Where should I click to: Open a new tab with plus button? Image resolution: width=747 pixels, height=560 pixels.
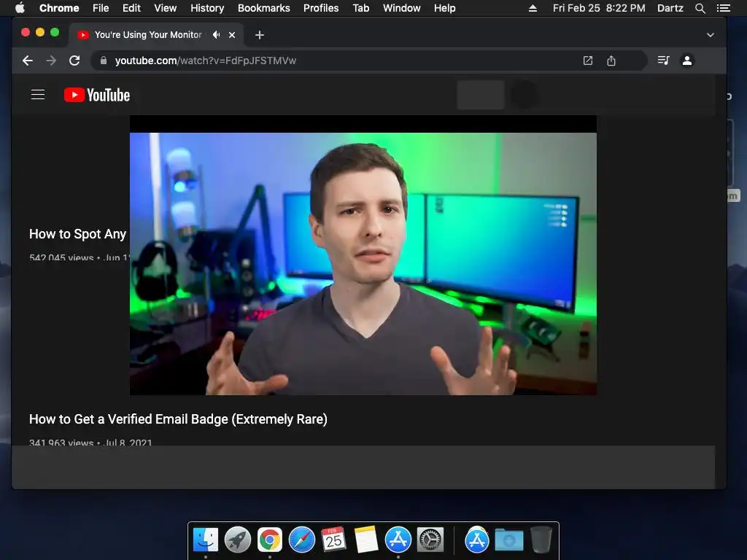(x=259, y=35)
